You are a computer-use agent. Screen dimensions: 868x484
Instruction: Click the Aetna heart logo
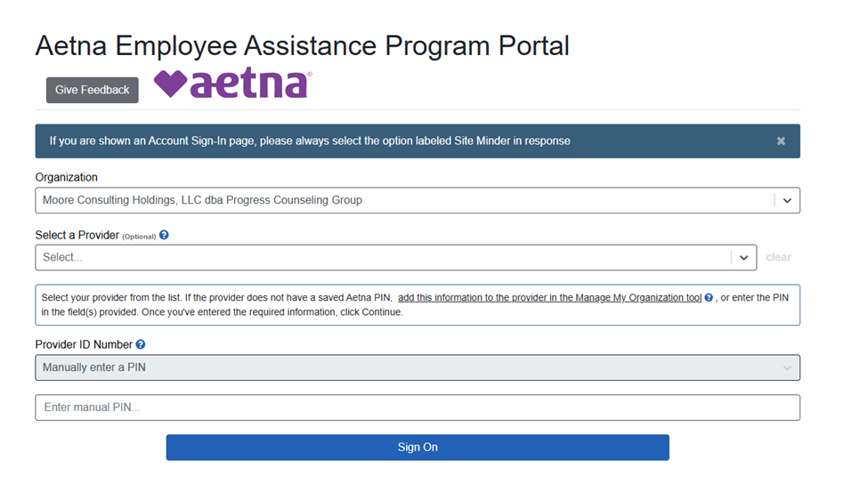(231, 85)
